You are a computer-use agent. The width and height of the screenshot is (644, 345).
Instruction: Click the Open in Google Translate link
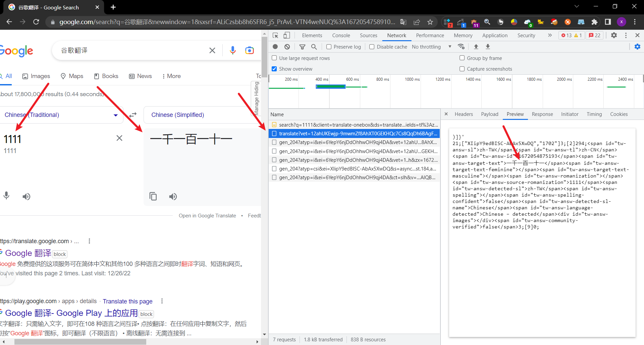tap(207, 216)
